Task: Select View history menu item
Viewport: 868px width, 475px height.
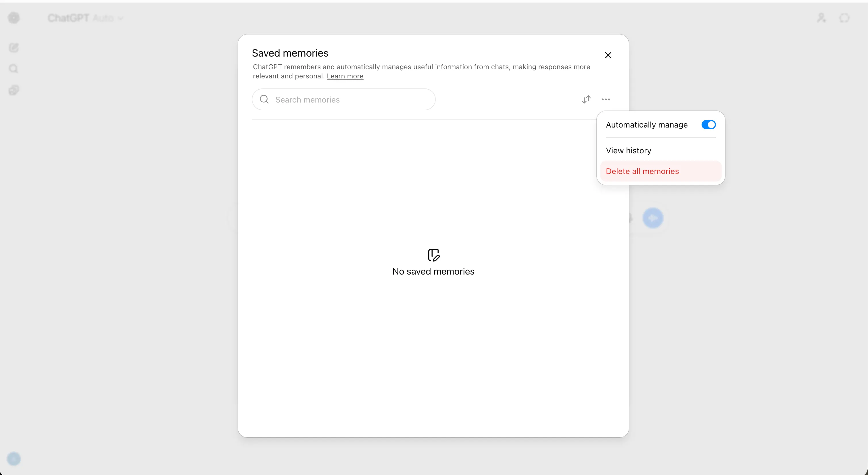Action: point(628,150)
